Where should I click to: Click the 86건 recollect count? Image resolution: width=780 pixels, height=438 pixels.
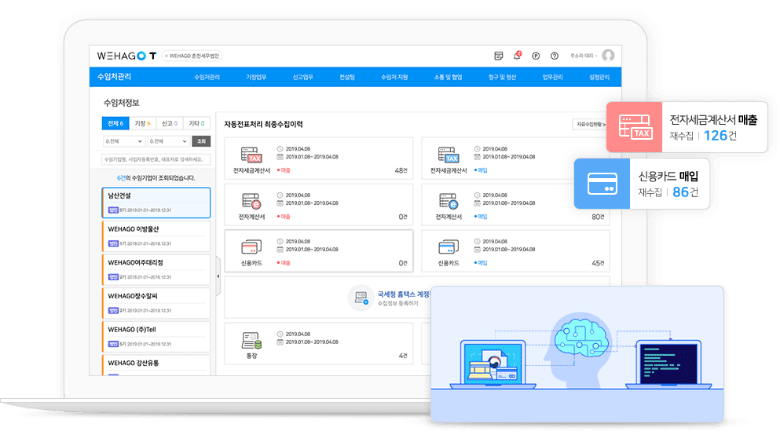[x=685, y=192]
